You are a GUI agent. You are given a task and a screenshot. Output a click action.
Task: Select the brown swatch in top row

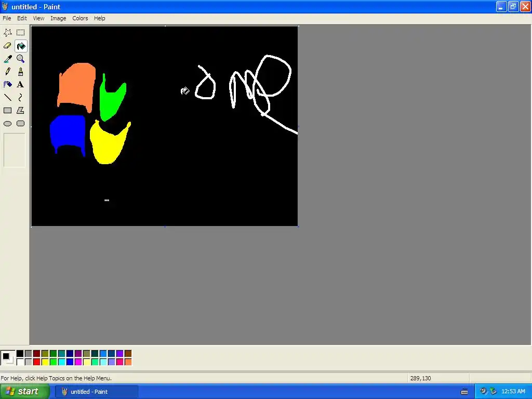[128, 354]
